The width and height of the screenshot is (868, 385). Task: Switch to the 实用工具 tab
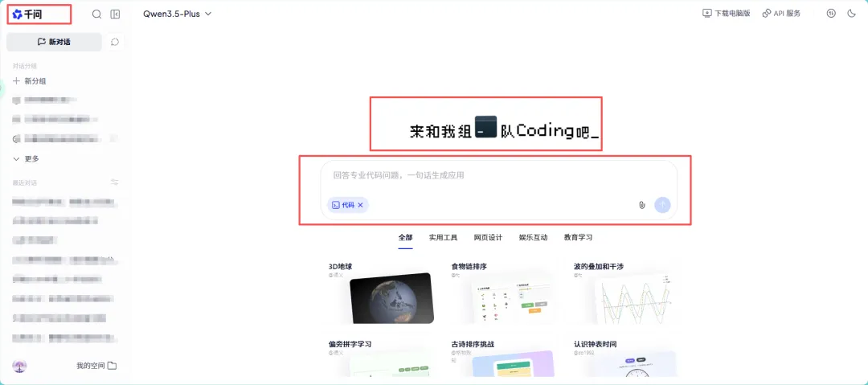[443, 238]
